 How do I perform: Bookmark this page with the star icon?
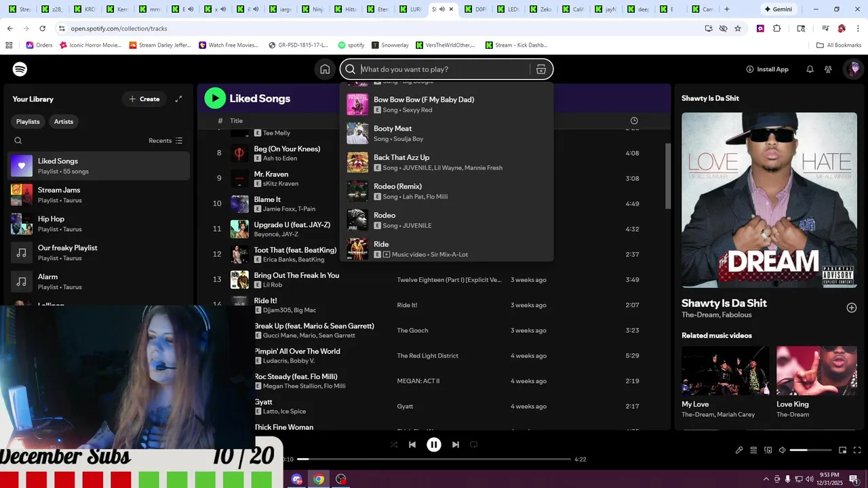point(738,28)
